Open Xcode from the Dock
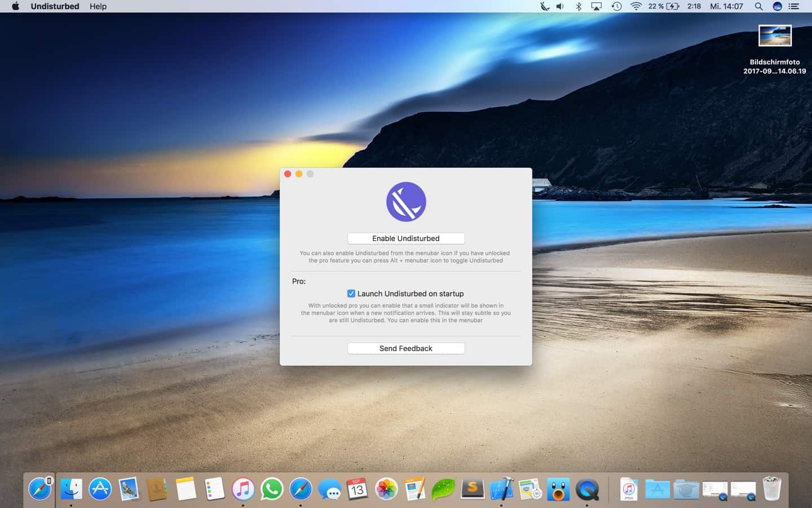812x508 pixels. point(501,489)
